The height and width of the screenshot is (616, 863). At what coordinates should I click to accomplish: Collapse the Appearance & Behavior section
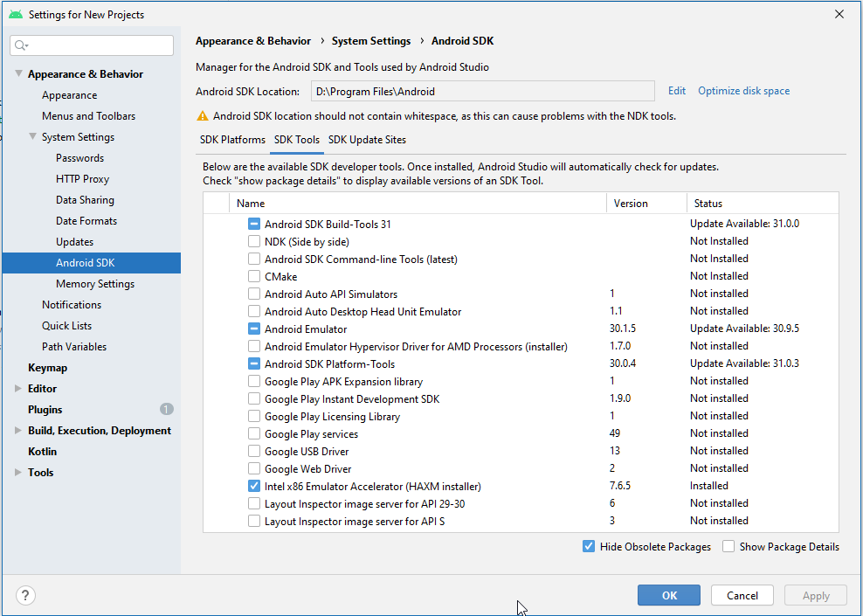pos(19,74)
